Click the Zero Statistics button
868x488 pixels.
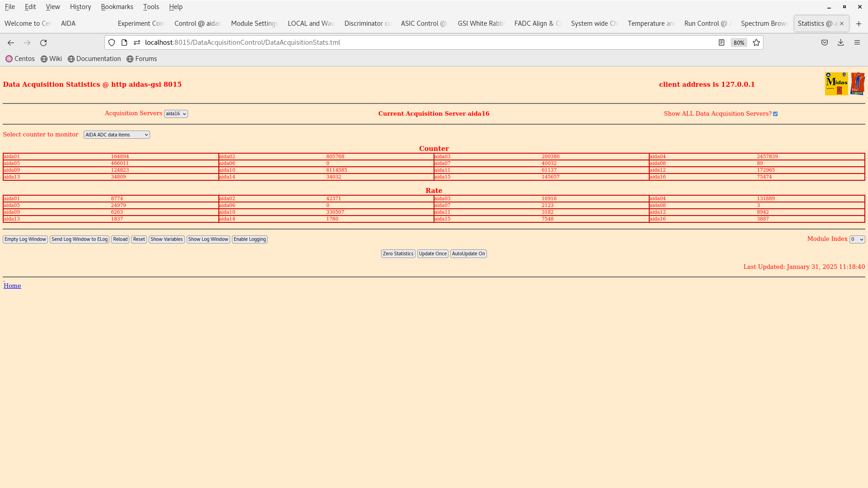click(x=398, y=253)
